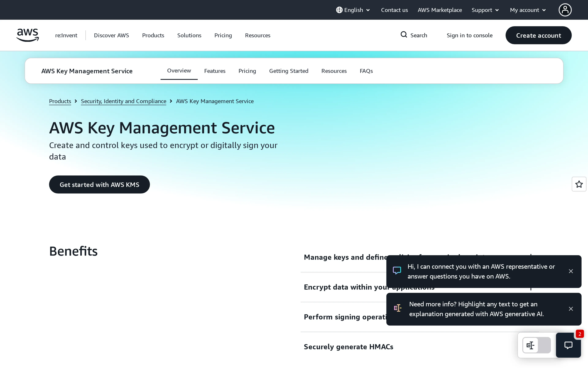Viewport: 588px width, 368px height.
Task: Close the AWS representative chat notification
Action: point(571,271)
